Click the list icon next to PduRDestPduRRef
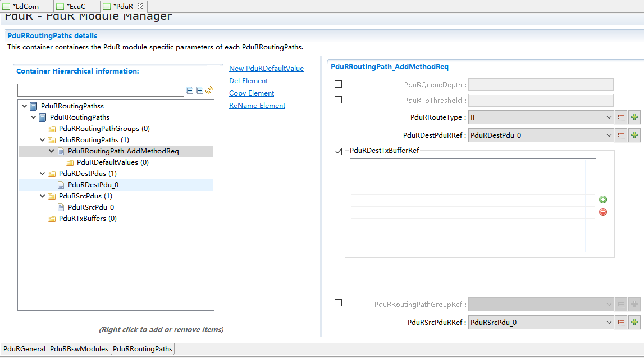This screenshot has height=358, width=644. coord(621,135)
